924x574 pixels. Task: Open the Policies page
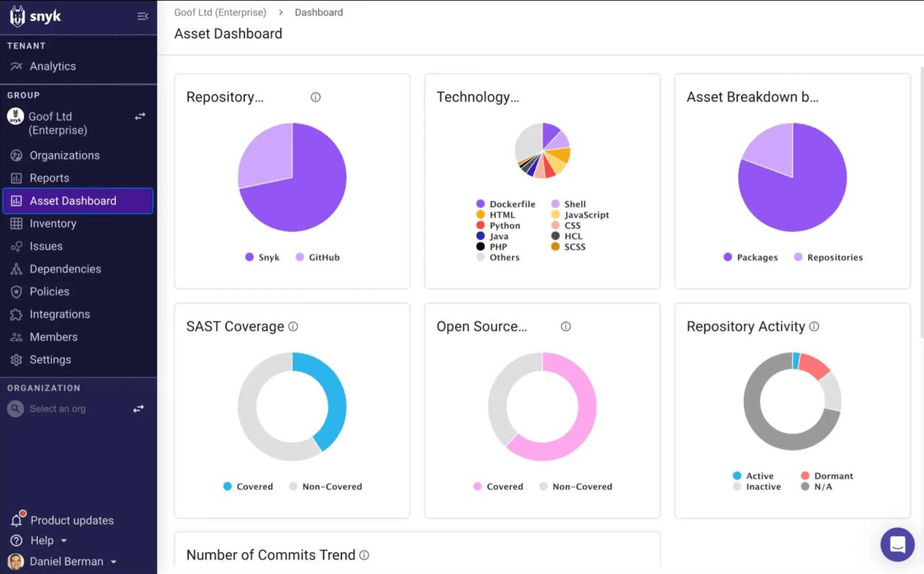(x=50, y=291)
